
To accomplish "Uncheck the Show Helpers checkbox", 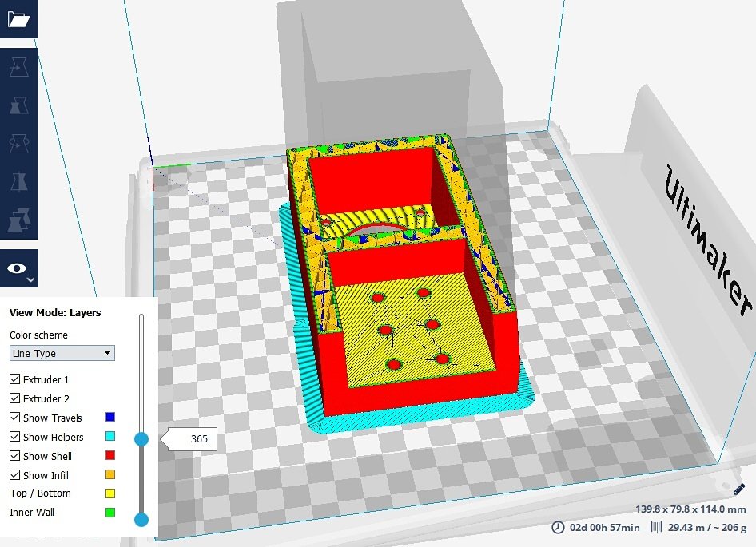I will (15, 437).
